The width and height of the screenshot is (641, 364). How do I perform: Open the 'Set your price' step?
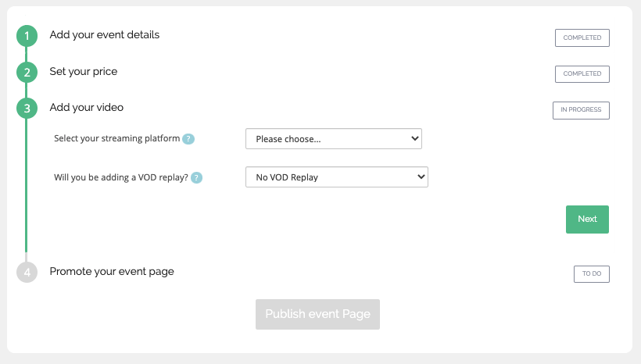[84, 72]
